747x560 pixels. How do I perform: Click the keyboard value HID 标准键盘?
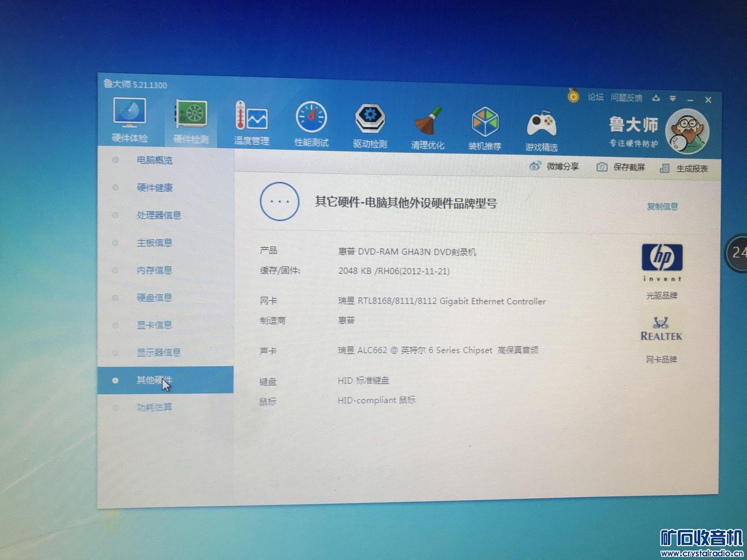[x=363, y=381]
